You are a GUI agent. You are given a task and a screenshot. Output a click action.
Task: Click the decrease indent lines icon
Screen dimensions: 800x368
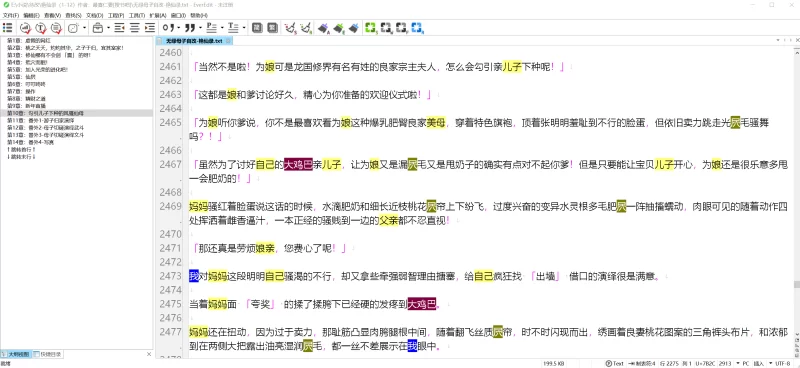(119, 28)
